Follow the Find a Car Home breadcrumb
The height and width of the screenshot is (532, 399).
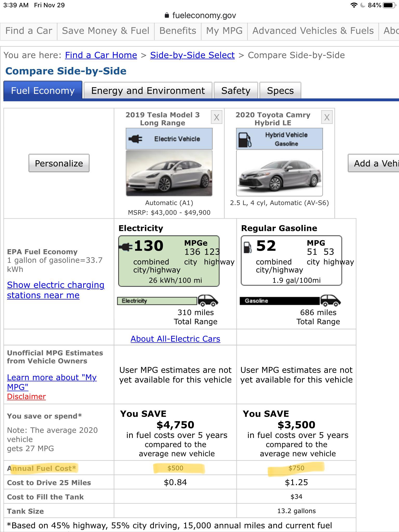[101, 55]
